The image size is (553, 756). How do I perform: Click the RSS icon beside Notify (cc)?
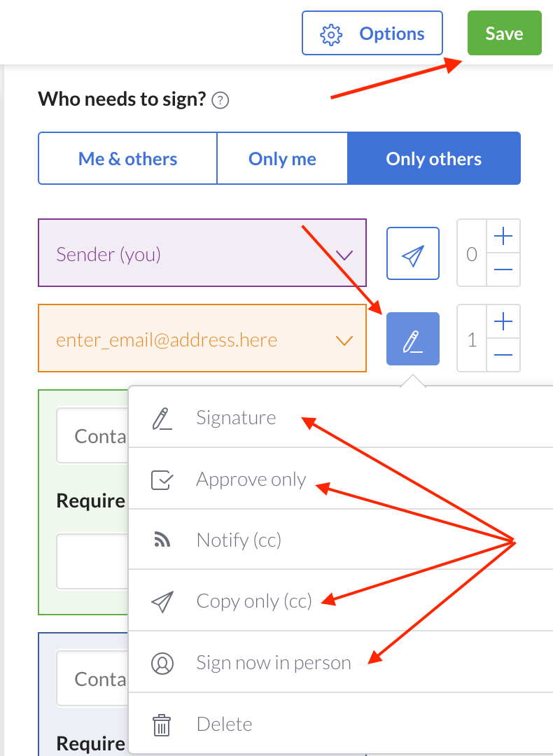point(162,540)
